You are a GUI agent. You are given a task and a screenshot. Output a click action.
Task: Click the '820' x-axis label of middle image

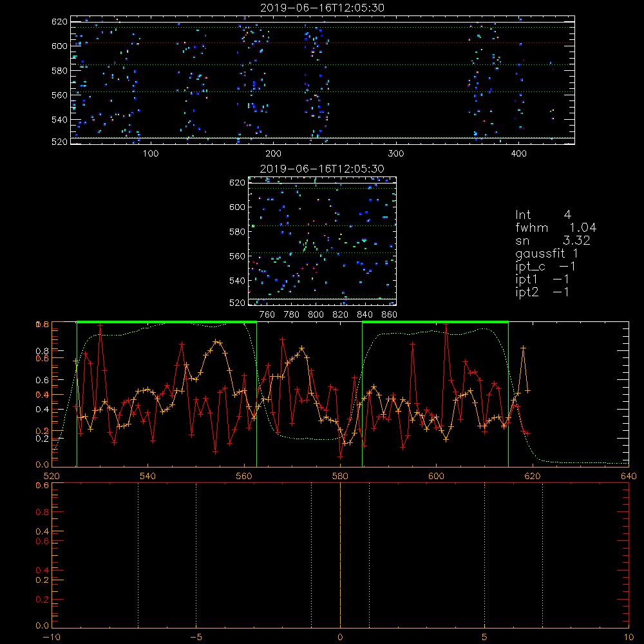[x=341, y=315]
